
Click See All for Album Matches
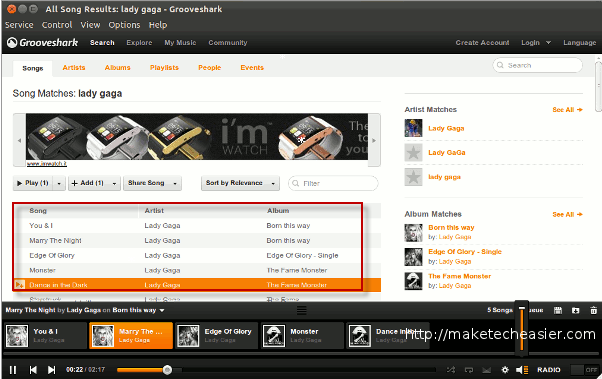[567, 215]
